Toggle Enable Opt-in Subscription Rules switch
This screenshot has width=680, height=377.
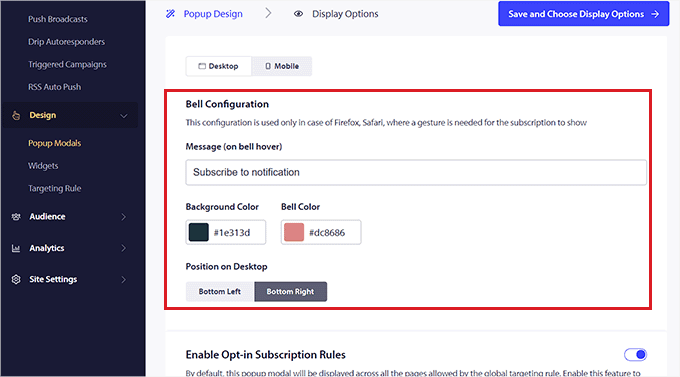tap(635, 355)
